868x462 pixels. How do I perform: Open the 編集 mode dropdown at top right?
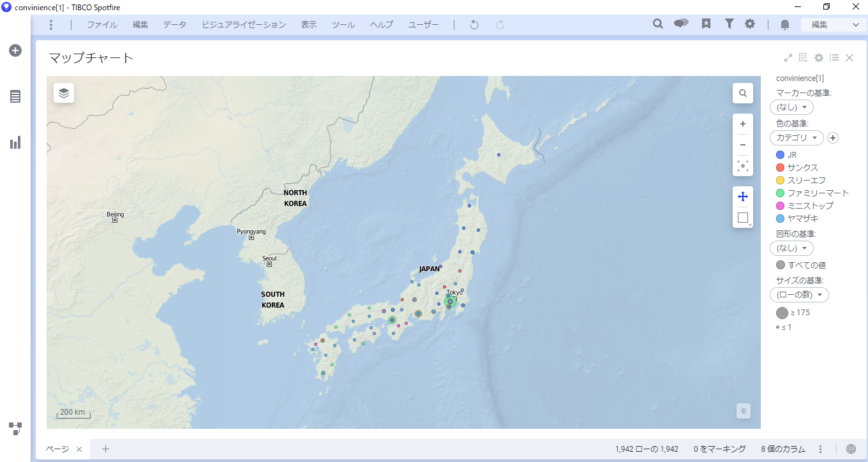(834, 24)
